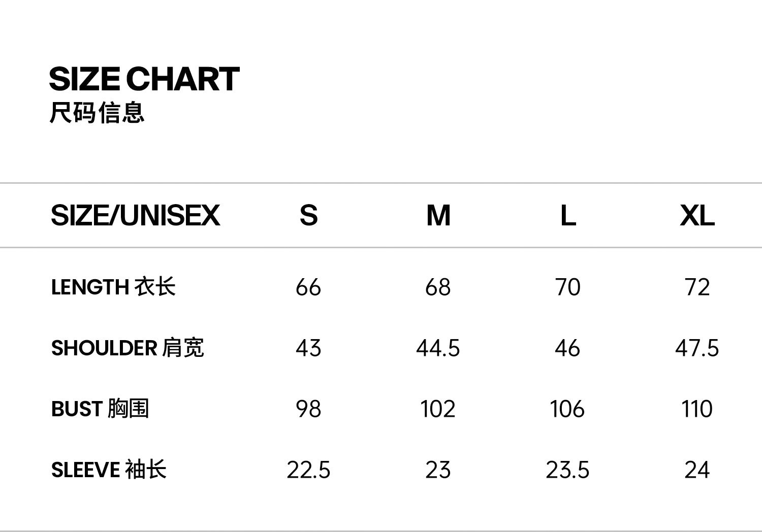The height and width of the screenshot is (532, 762).
Task: Select the L size column header
Action: [x=568, y=215]
